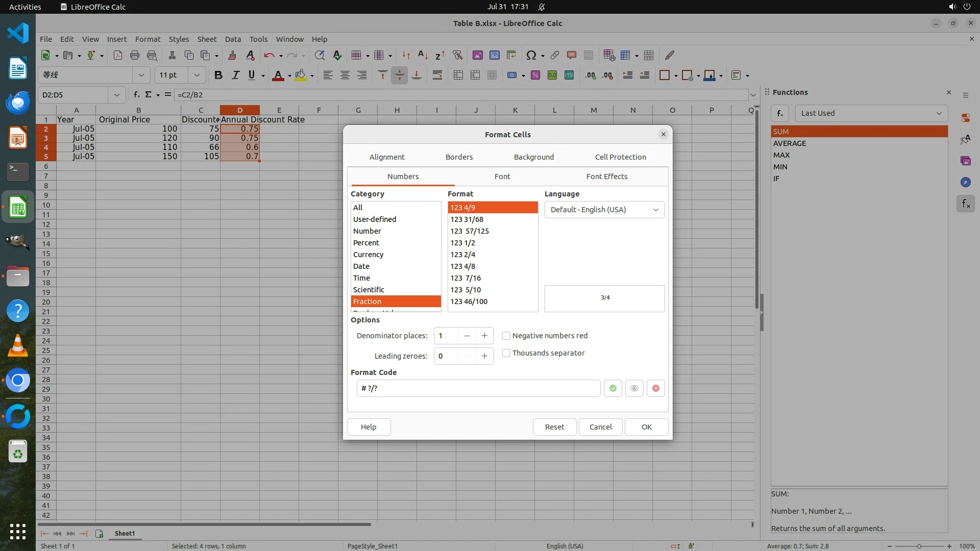This screenshot has height=551, width=980.
Task: Open the Last Used function category dropdown
Action: [x=871, y=113]
